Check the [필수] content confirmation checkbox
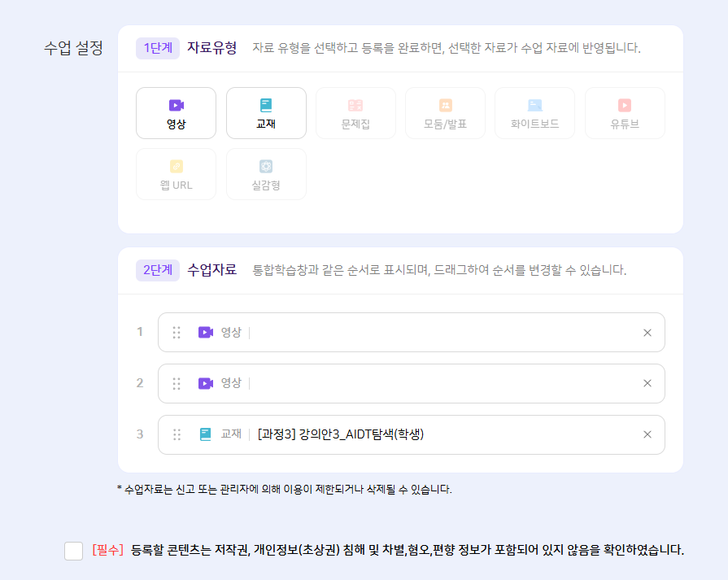Viewport: 728px width, 580px height. tap(74, 551)
